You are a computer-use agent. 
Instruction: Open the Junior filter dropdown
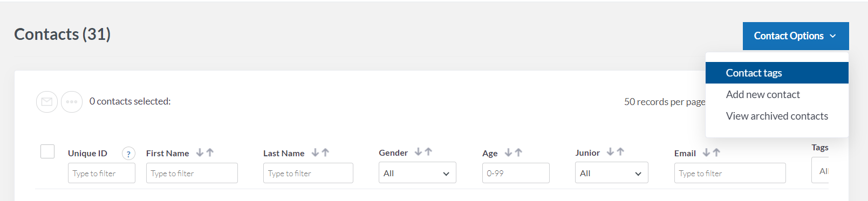(x=612, y=173)
